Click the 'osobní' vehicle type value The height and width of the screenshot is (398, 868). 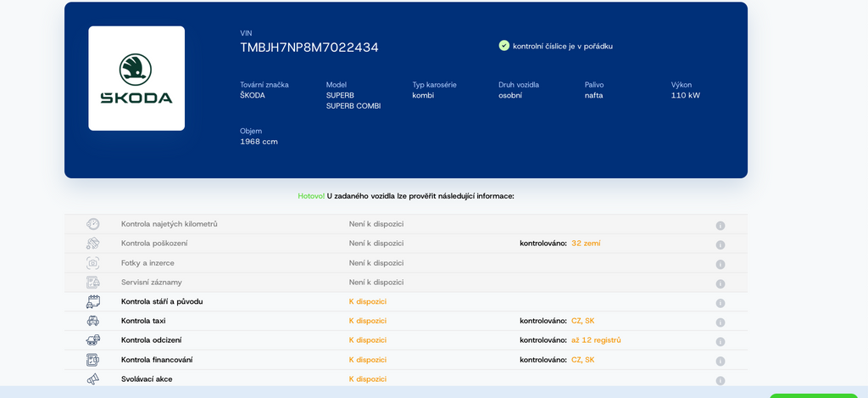pyautogui.click(x=510, y=95)
